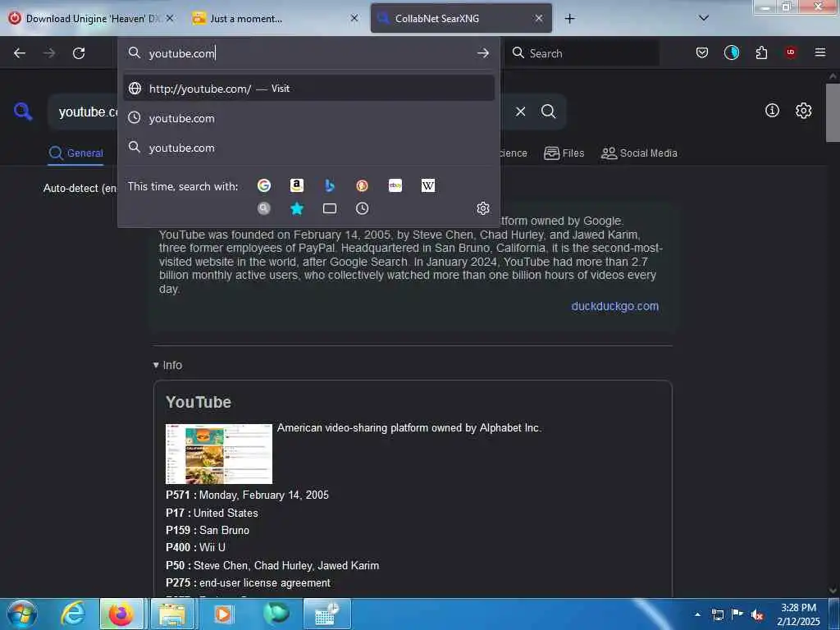Image resolution: width=840 pixels, height=630 pixels.
Task: Click the Go arrow in the address bar
Action: (482, 53)
